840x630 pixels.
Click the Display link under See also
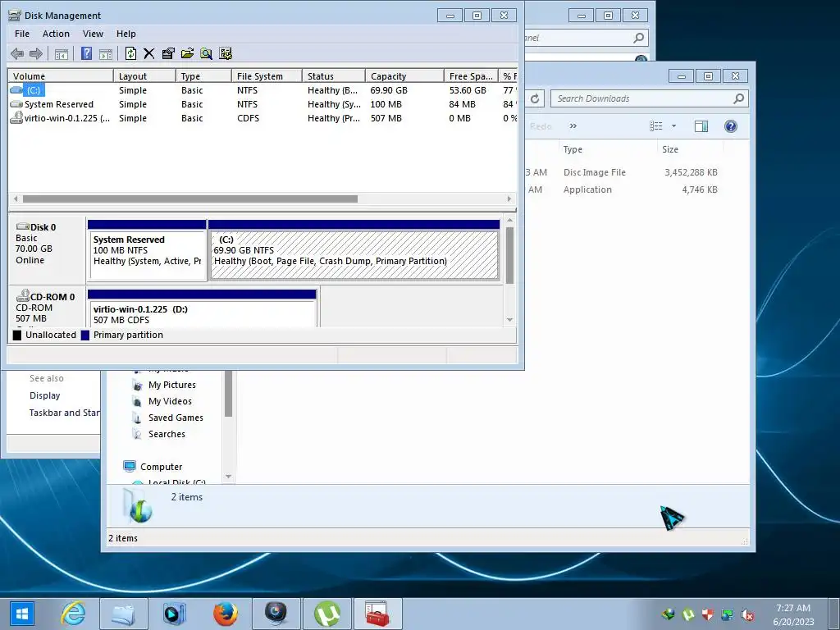coord(44,395)
